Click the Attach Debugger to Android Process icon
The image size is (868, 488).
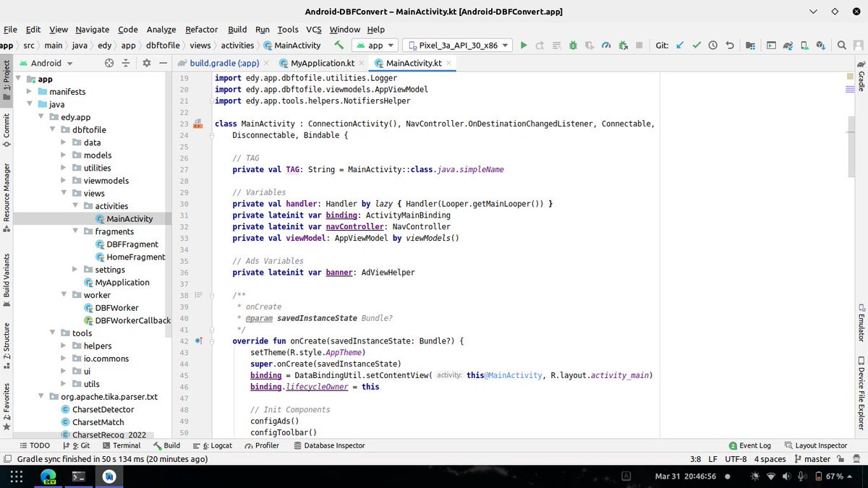click(x=623, y=45)
